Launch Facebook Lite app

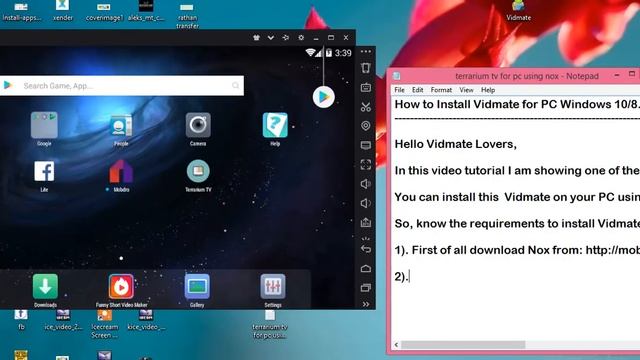[44, 176]
